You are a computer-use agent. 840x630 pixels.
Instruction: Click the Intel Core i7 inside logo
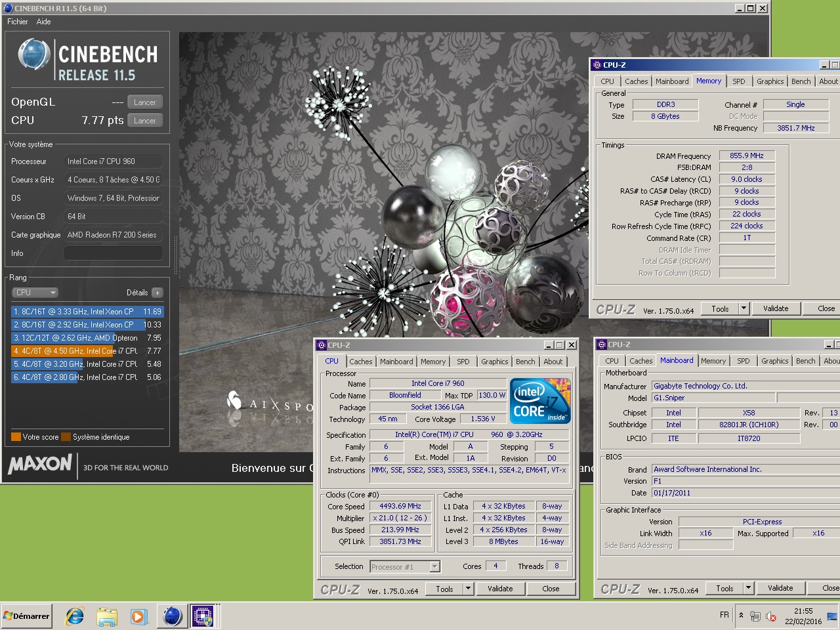coord(540,400)
